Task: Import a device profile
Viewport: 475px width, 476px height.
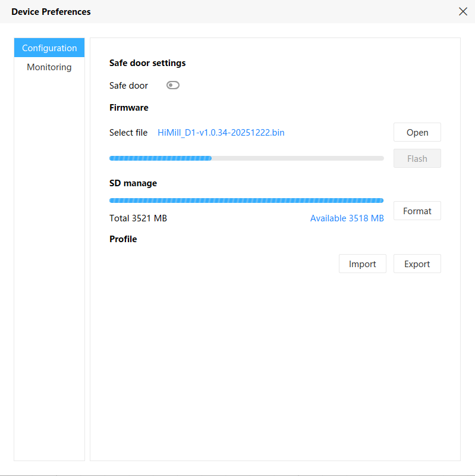Action: (x=362, y=264)
